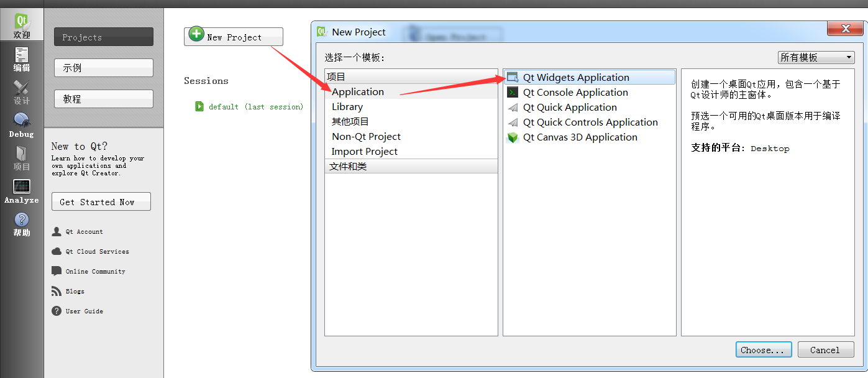
Task: Click the Get Started Now button
Action: point(101,201)
